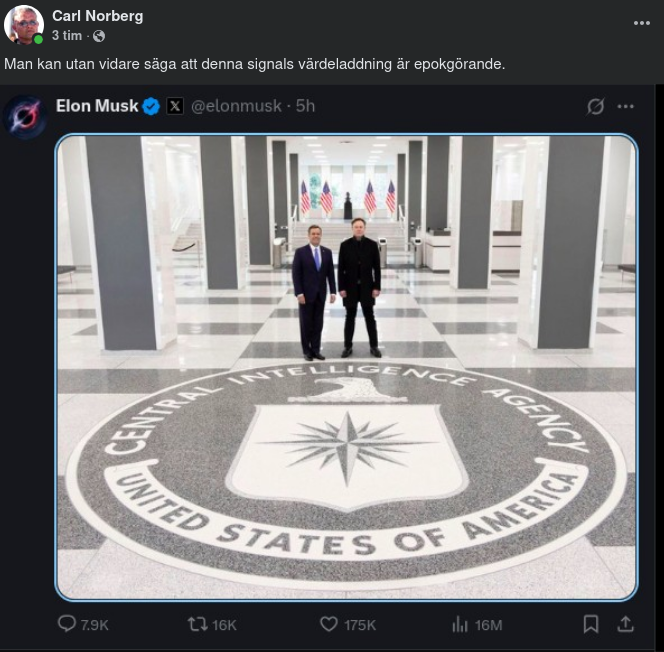Toggle the repost arrows button
This screenshot has width=664, height=652.
point(197,624)
